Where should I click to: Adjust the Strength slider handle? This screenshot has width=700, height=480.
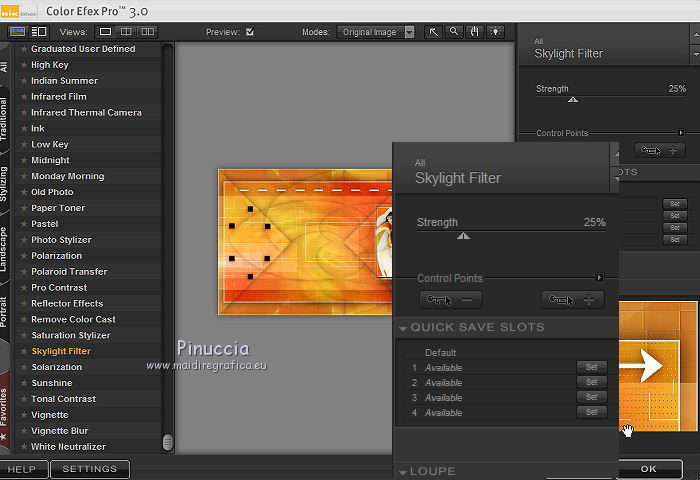tap(462, 236)
